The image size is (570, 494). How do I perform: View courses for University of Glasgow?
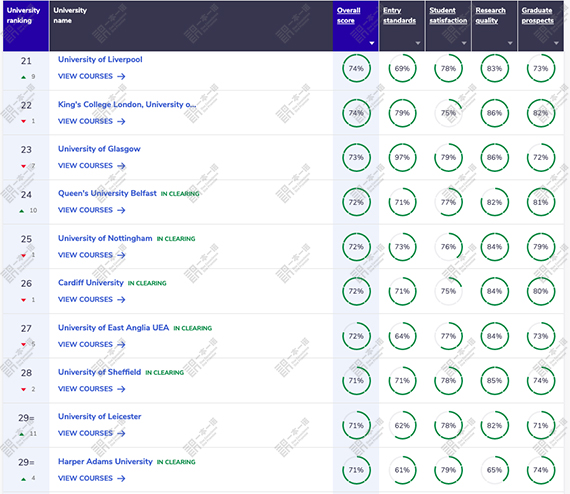(92, 166)
